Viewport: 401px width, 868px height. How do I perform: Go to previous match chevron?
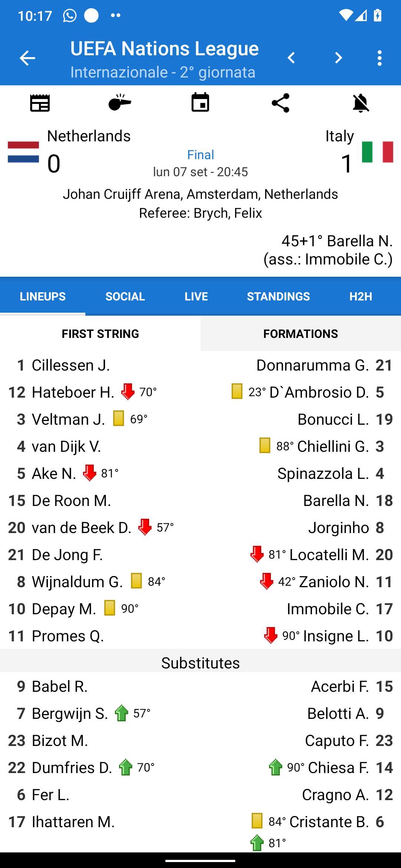(x=291, y=58)
